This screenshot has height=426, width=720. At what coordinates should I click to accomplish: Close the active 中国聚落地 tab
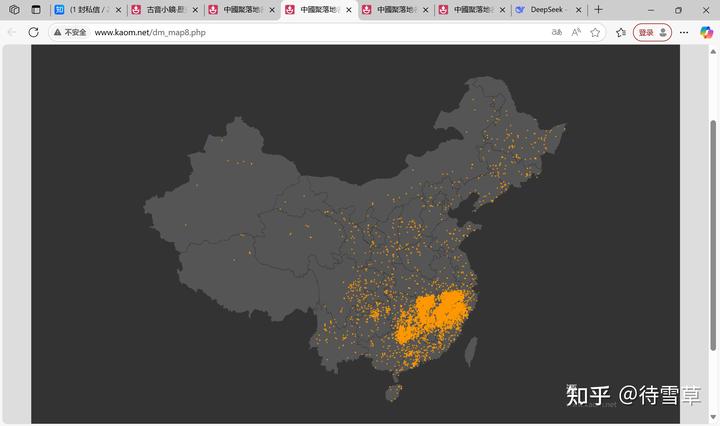click(x=349, y=10)
